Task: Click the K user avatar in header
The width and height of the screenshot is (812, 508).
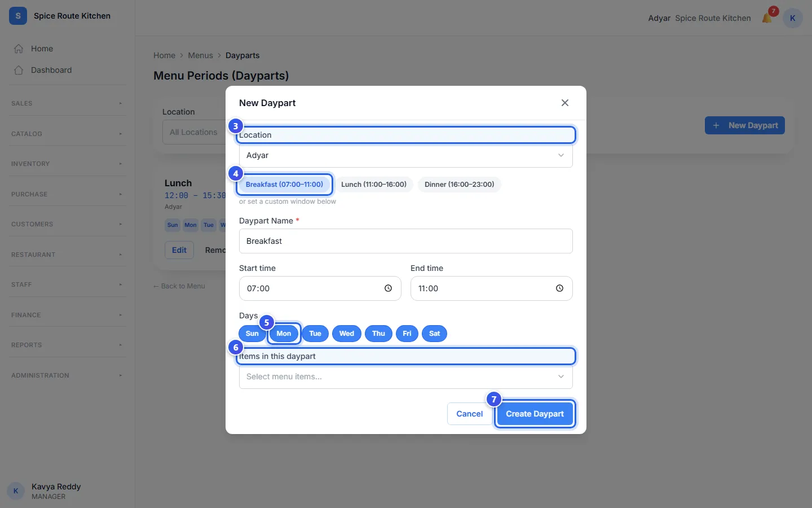Action: 792,18
